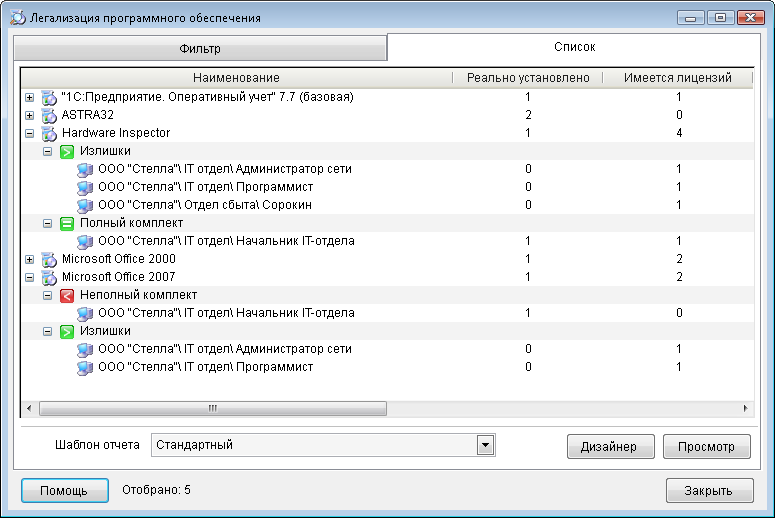Collapse the Microsoft Office 2007 node
775x518 pixels.
click(x=30, y=277)
